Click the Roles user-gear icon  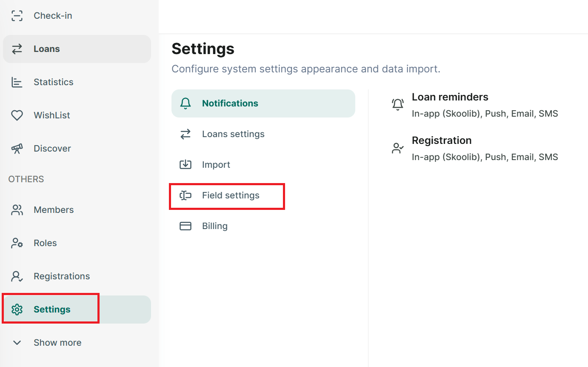[17, 243]
